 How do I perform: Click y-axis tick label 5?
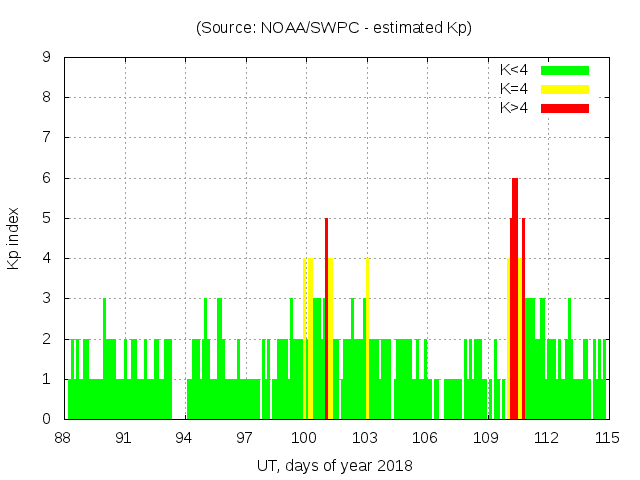47,218
